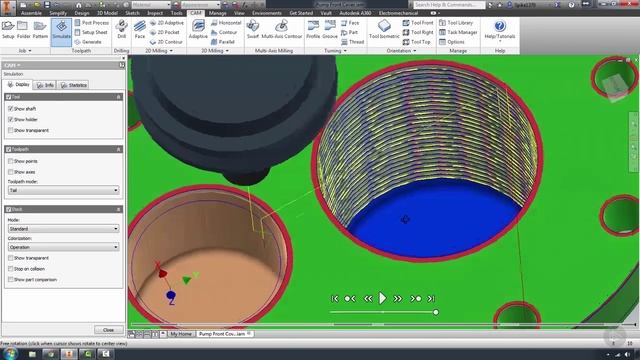Open the Toolpath mode dropdown
The width and height of the screenshot is (640, 360).
63,190
